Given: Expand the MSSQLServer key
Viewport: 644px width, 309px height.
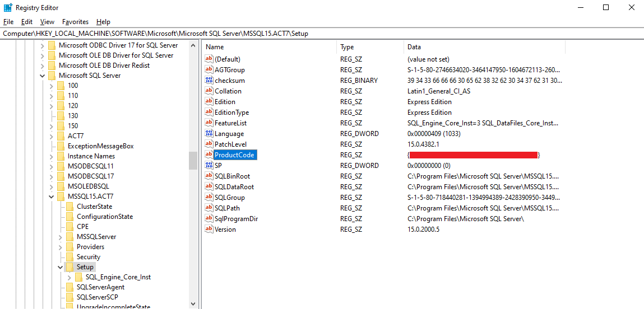Looking at the screenshot, I should [x=61, y=237].
